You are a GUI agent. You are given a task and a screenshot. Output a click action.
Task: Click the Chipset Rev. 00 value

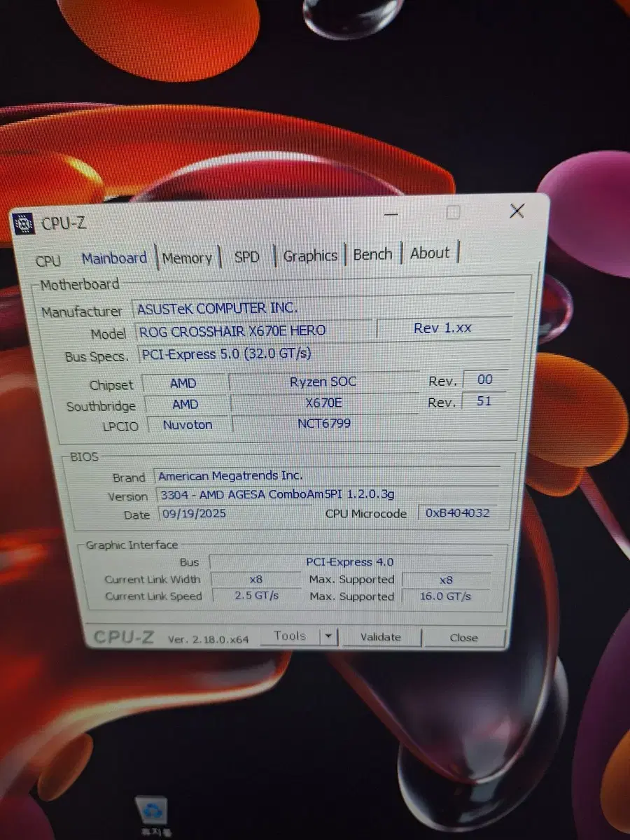point(484,379)
